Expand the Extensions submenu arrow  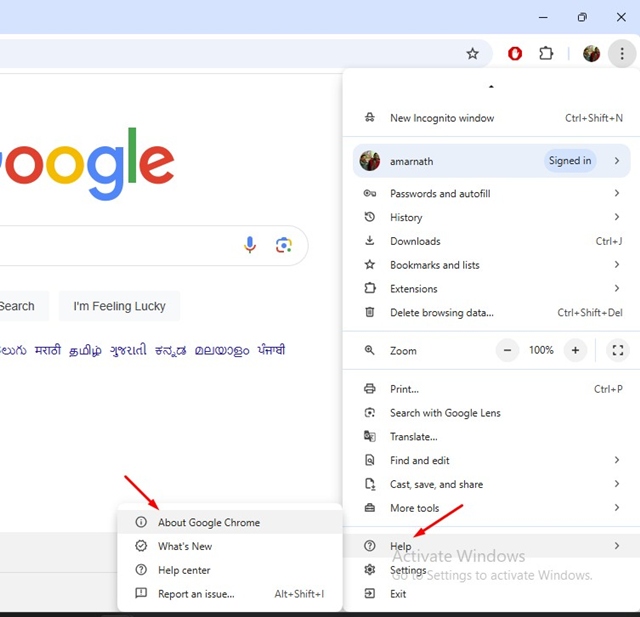point(617,288)
